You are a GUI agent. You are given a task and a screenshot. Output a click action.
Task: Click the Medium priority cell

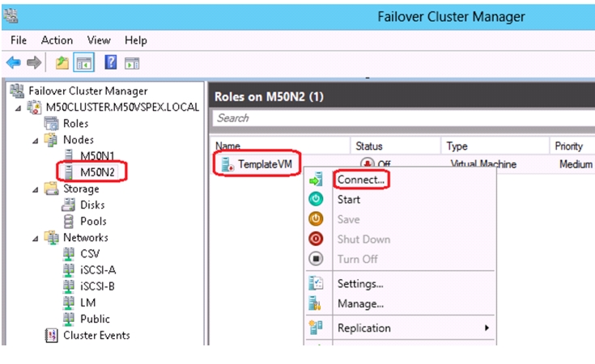(576, 164)
